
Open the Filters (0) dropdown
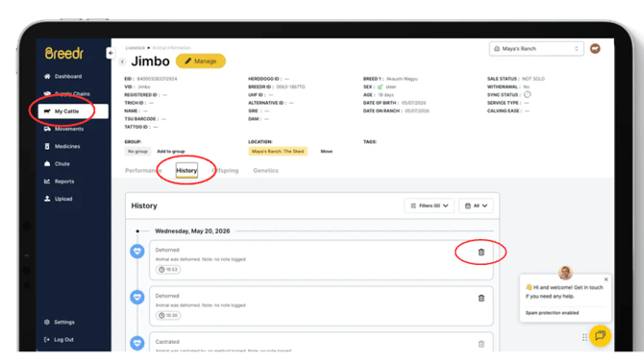coord(430,205)
